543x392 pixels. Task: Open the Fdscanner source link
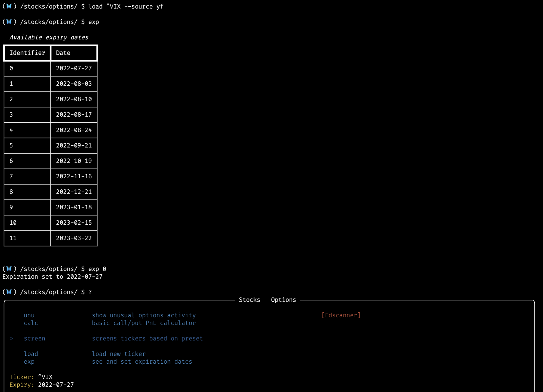click(x=341, y=315)
